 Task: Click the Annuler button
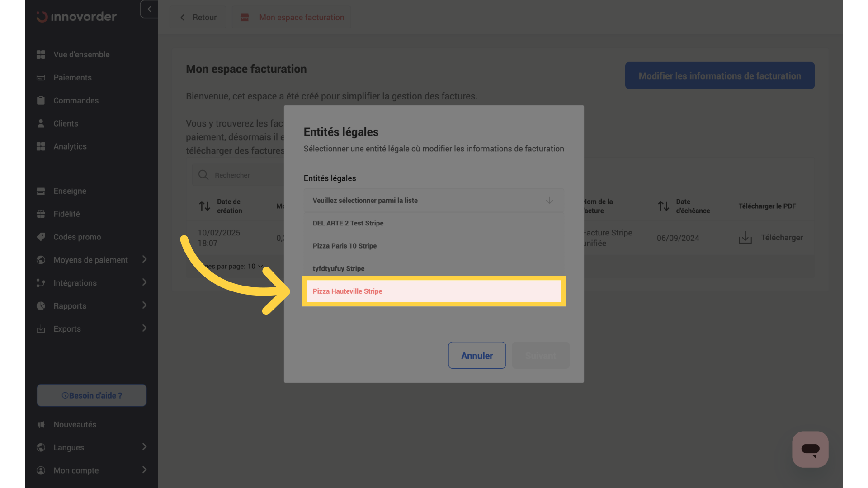[x=476, y=356]
